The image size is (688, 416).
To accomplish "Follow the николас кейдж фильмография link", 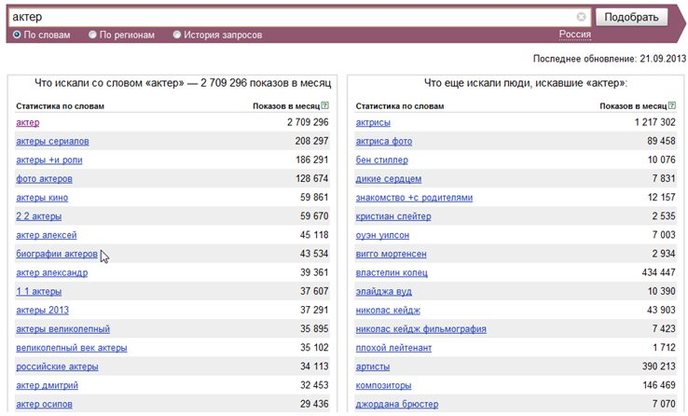I will click(421, 329).
